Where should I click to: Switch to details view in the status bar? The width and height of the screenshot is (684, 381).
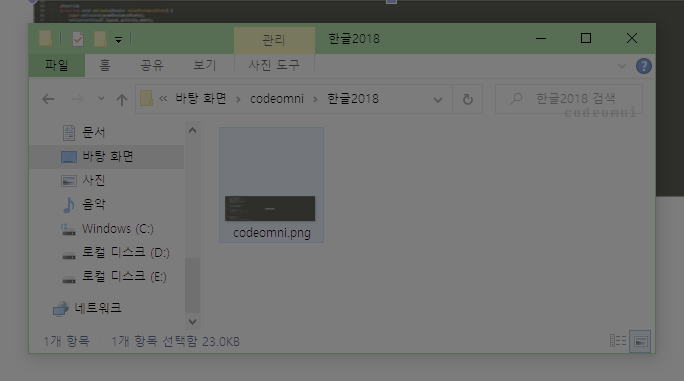click(x=618, y=341)
